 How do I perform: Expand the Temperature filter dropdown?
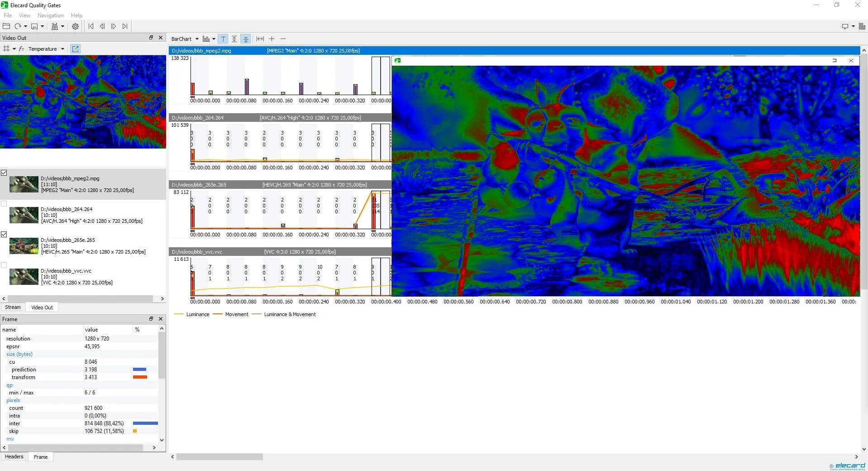(x=62, y=49)
